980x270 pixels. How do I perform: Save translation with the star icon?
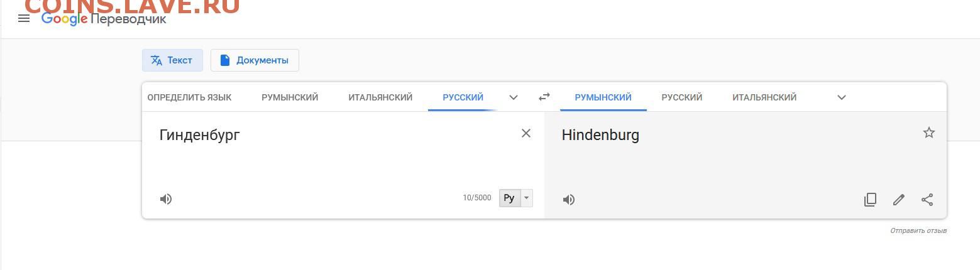928,132
